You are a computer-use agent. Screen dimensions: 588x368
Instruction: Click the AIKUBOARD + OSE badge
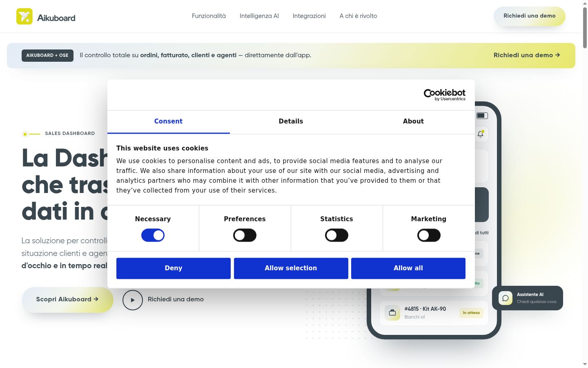tap(47, 55)
